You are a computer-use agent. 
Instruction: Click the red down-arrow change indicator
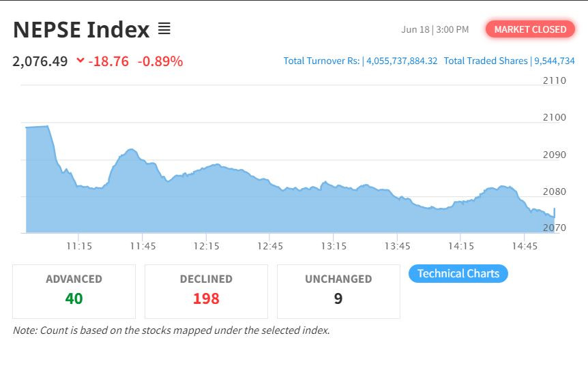click(x=80, y=60)
